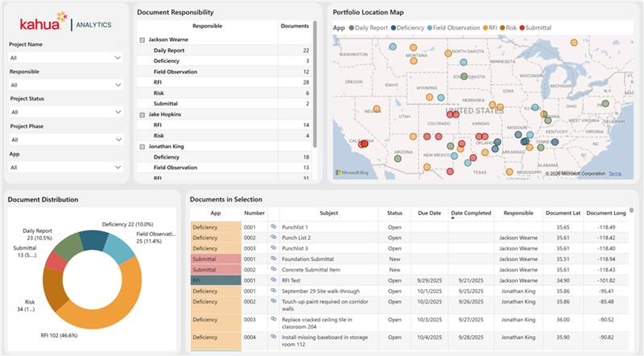The height and width of the screenshot is (356, 644).
Task: Open link icon for Foundation Submittal row
Action: click(x=273, y=258)
